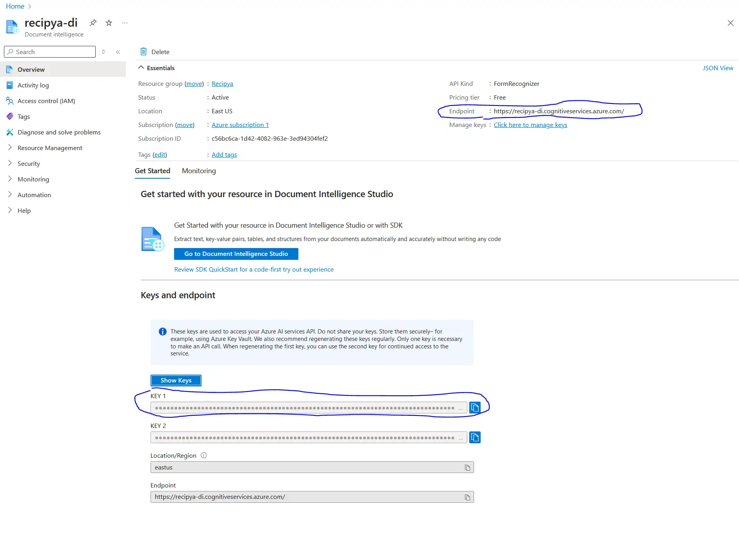Image resolution: width=739 pixels, height=560 pixels.
Task: Copy KEY 1 to clipboard
Action: 475,408
